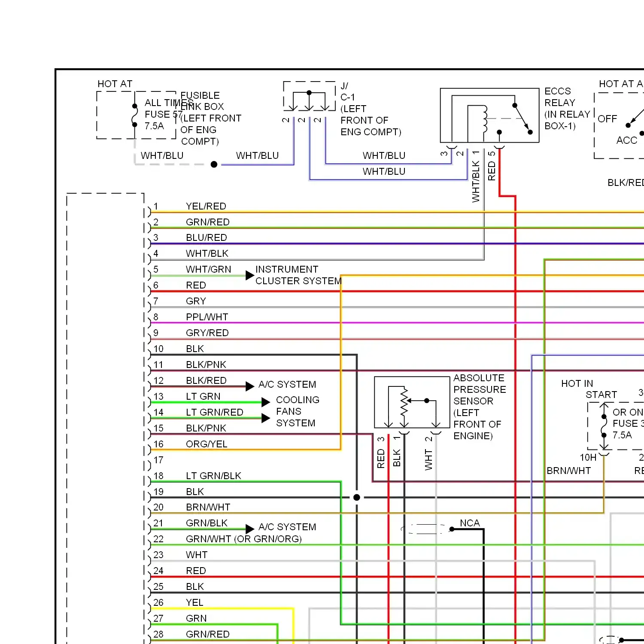Click the NCA shielded connector symbol
Screen dimensions: 644x644
tap(427, 529)
